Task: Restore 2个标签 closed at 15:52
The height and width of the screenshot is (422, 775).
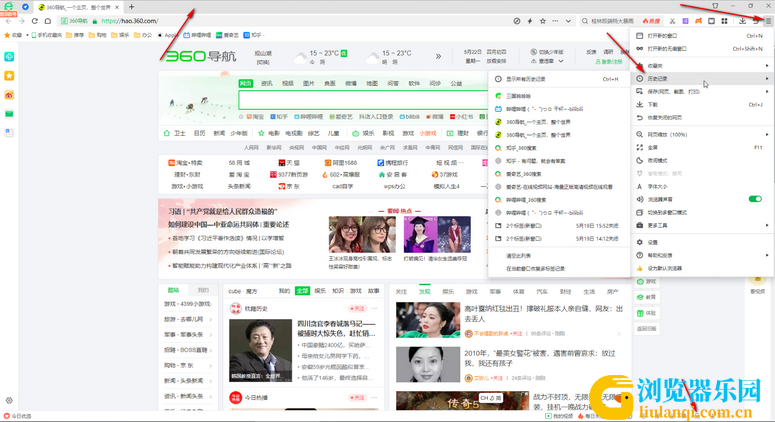Action: 559,225
